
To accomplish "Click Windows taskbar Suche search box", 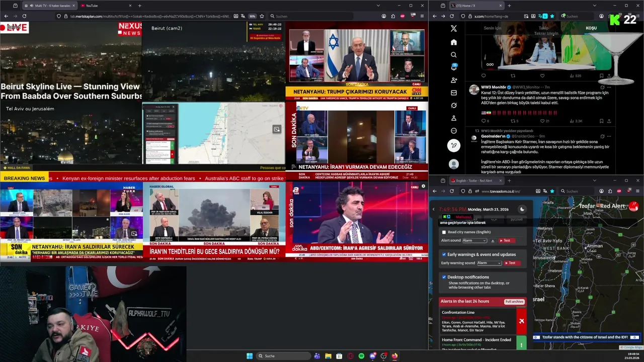I will point(283,356).
